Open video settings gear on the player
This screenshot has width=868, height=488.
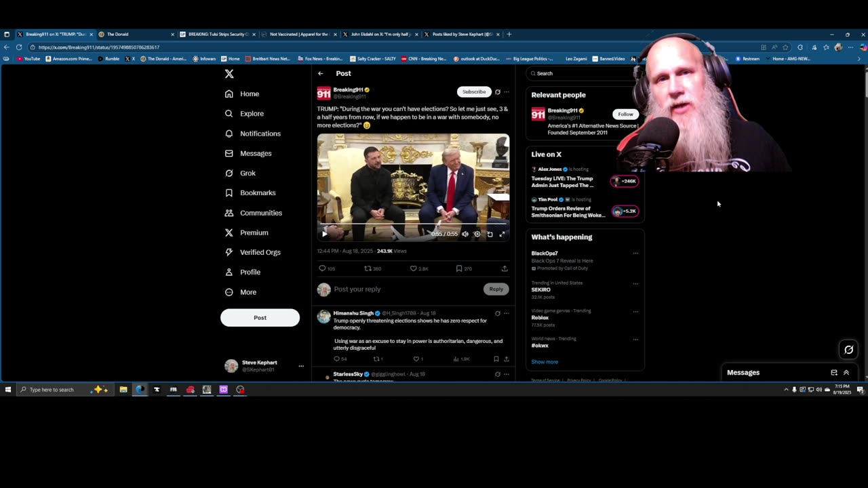(477, 234)
